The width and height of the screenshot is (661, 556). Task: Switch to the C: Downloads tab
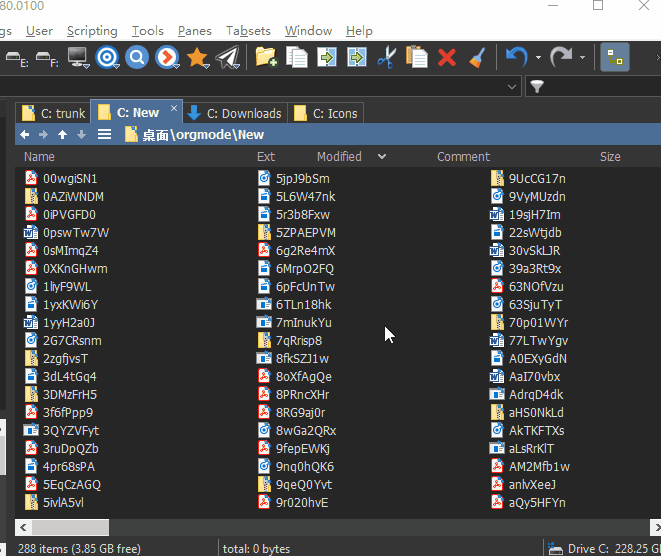click(237, 113)
